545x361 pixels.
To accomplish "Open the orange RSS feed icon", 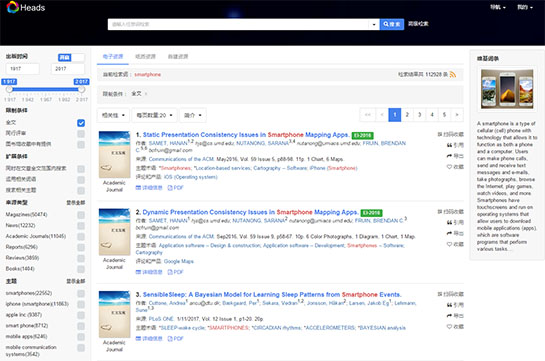I will [453, 74].
